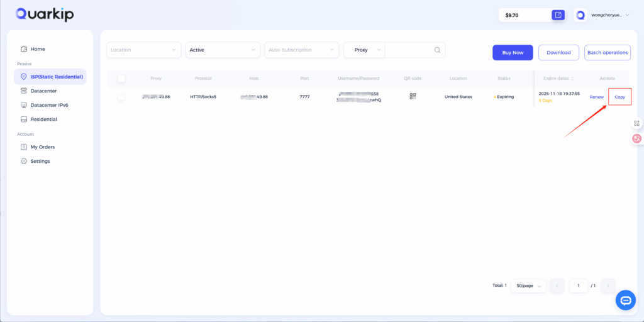The image size is (644, 322).
Task: Toggle the select-all checkbox in table header
Action: [x=121, y=79]
